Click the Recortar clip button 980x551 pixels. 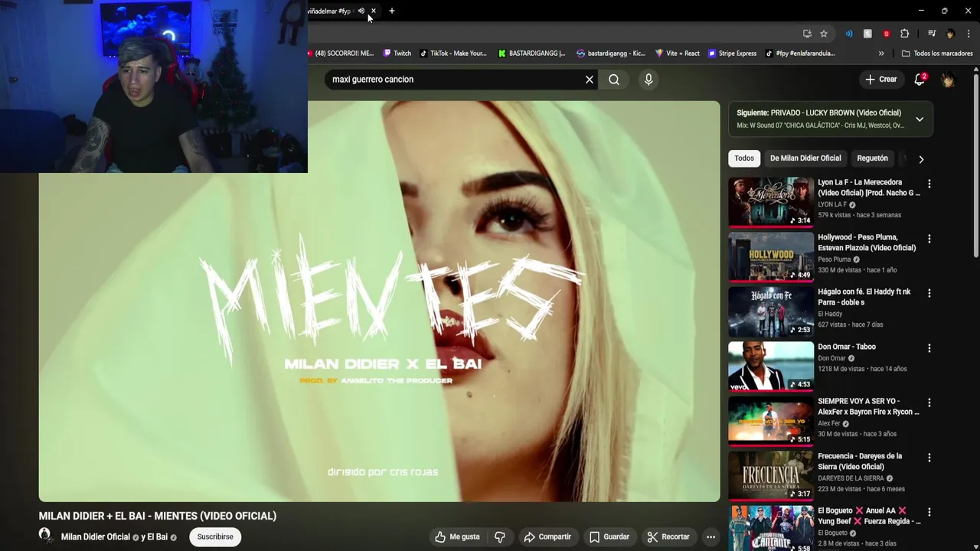coord(668,537)
